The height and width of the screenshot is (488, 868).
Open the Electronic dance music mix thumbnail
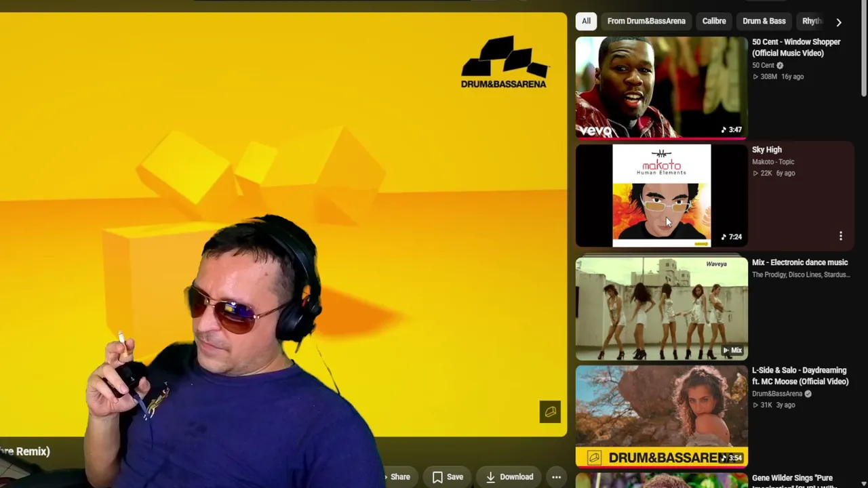(x=661, y=308)
